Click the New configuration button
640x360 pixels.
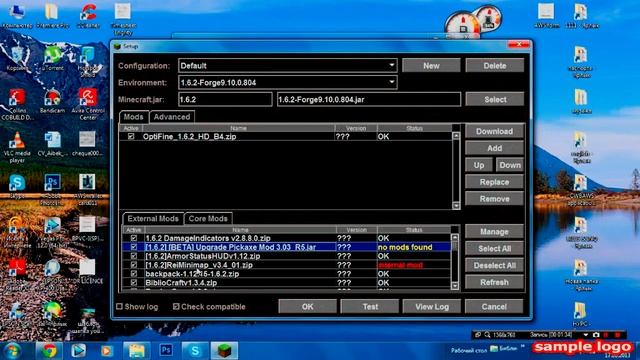pyautogui.click(x=431, y=66)
